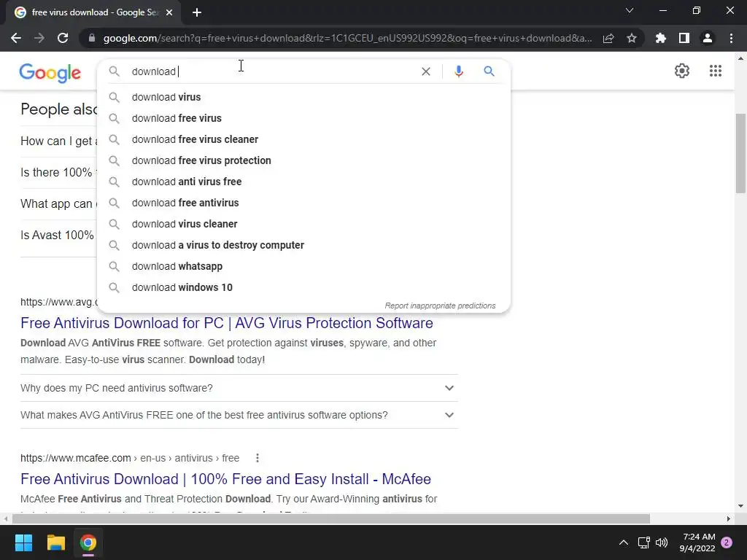
Task: Choose suggestion download virus
Action: pos(303,97)
